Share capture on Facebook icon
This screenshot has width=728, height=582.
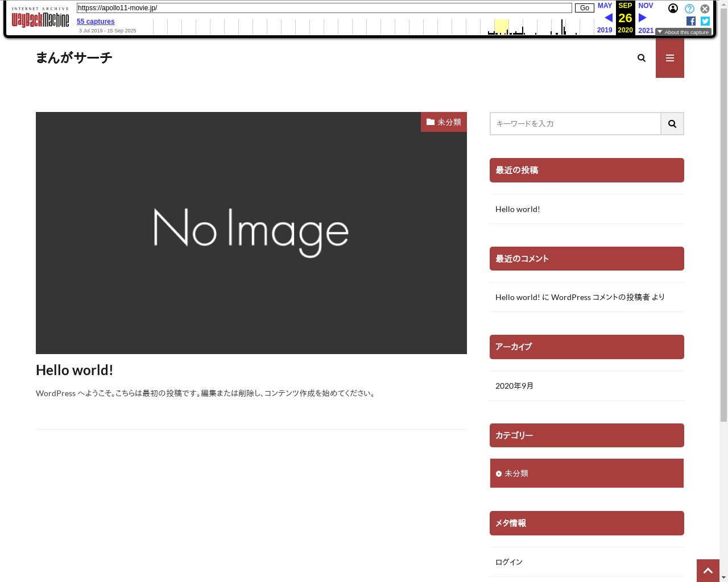(691, 21)
